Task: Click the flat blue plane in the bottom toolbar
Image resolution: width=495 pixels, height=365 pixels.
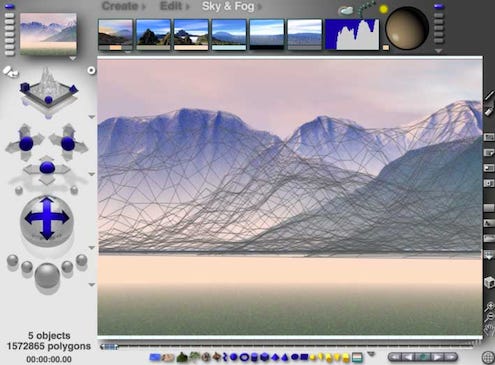Action: click(x=155, y=357)
